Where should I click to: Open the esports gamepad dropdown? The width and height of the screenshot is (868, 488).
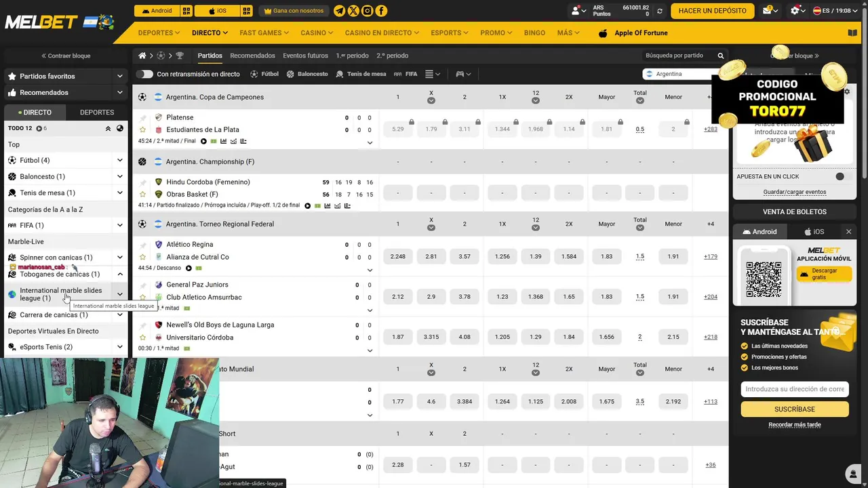tap(463, 74)
